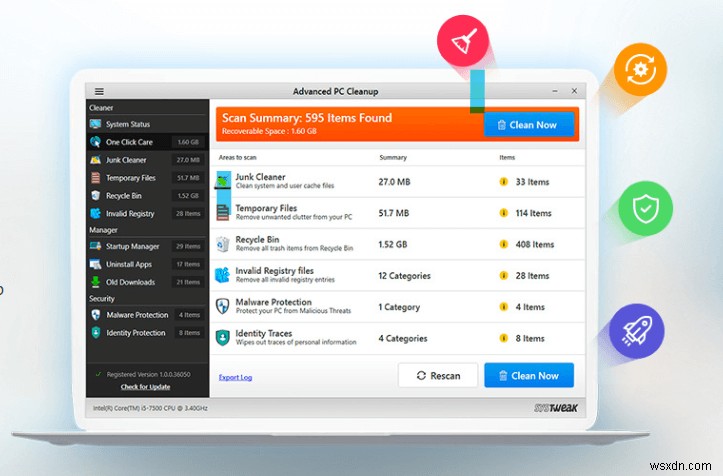Image resolution: width=723 pixels, height=476 pixels.
Task: Select Identity Traces row title
Action: pyautogui.click(x=264, y=333)
